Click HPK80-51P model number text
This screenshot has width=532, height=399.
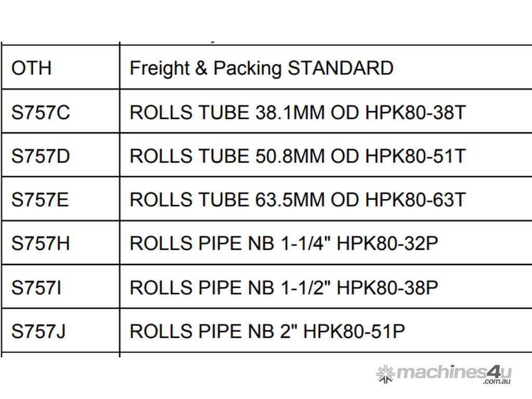(354, 331)
